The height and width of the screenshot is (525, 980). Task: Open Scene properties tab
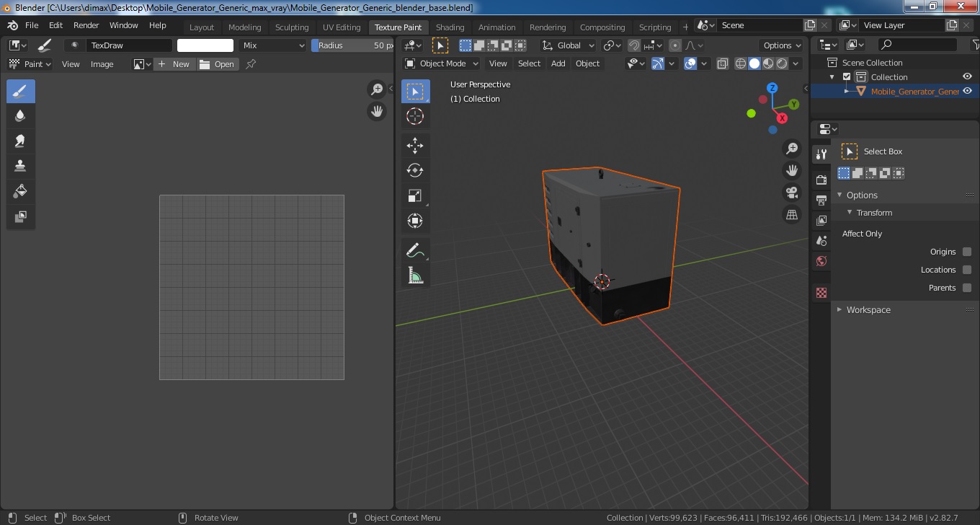821,240
